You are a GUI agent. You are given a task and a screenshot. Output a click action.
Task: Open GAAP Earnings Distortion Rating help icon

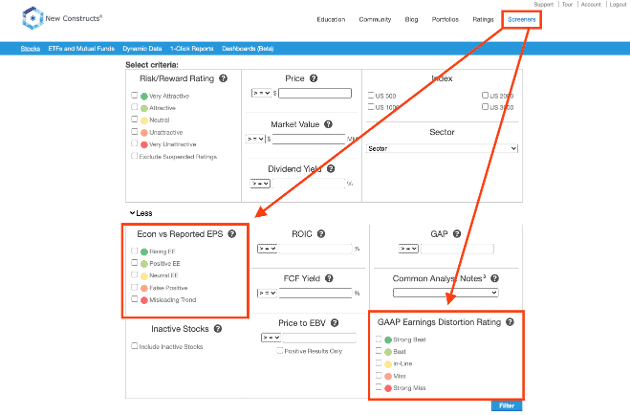510,322
